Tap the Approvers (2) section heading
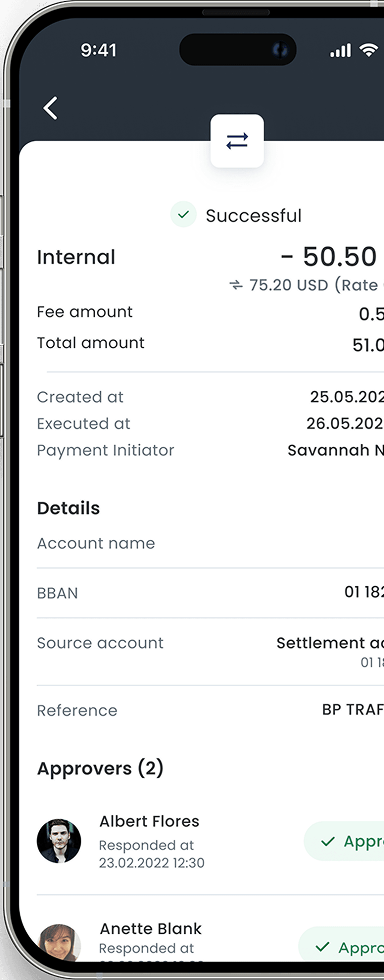Image resolution: width=384 pixels, height=980 pixels. pos(100,768)
